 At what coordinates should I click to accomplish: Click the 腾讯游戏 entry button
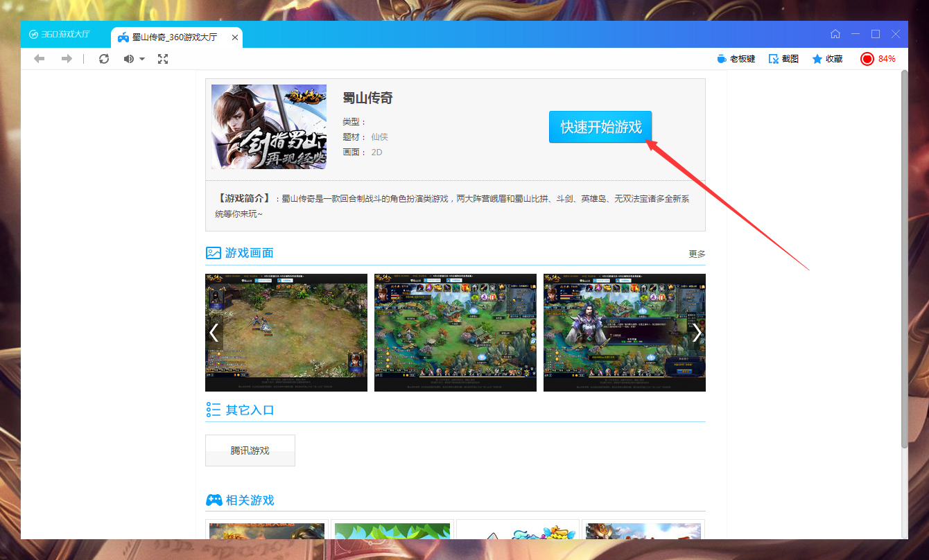click(250, 450)
